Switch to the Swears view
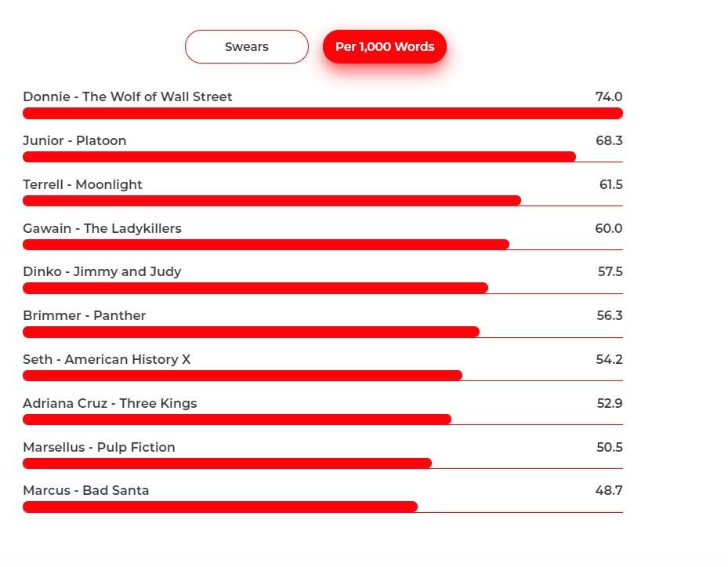This screenshot has width=728, height=567. pyautogui.click(x=247, y=47)
